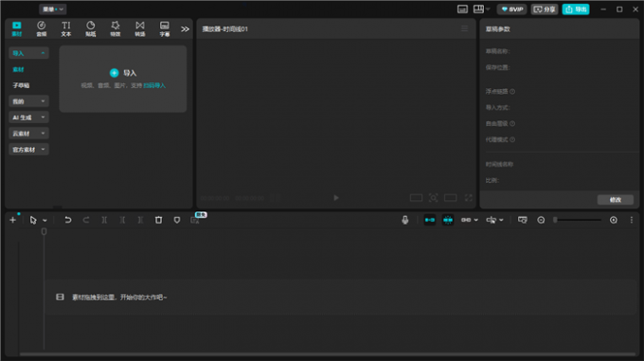Click the timeline screen settings icon

click(523, 220)
